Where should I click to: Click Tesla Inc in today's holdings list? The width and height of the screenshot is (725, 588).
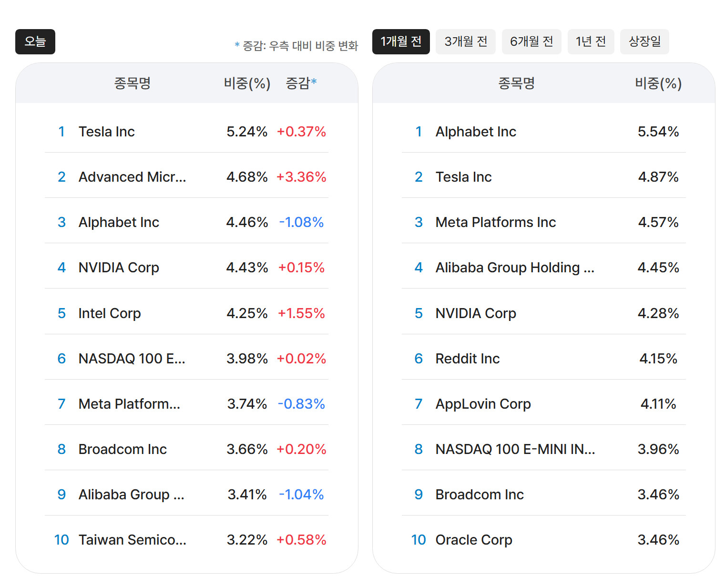click(106, 132)
